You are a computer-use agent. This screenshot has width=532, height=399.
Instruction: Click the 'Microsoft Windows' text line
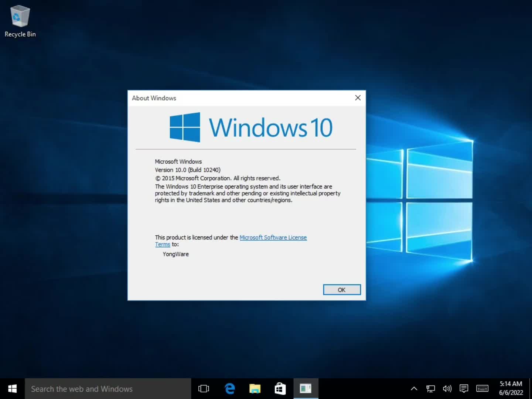coord(178,161)
